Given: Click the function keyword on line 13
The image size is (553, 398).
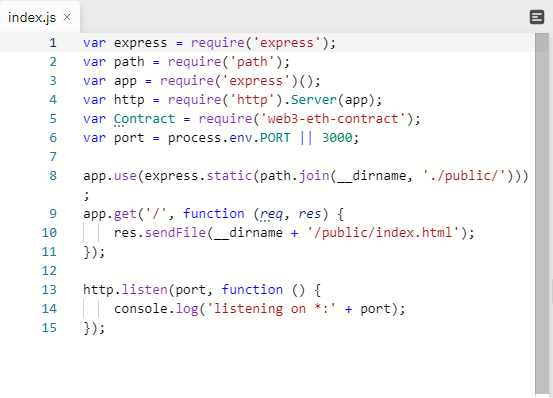Looking at the screenshot, I should (x=252, y=290).
